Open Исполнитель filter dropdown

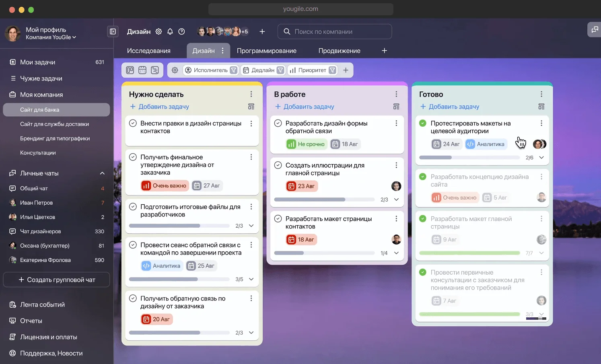tap(211, 70)
